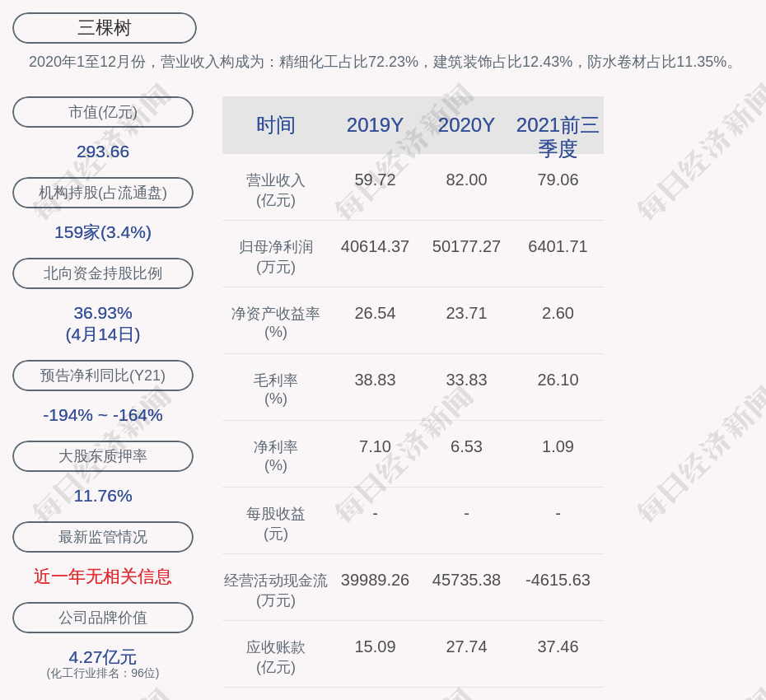This screenshot has width=766, height=700.
Task: Click net margin value 6.53
Action: coord(466,446)
